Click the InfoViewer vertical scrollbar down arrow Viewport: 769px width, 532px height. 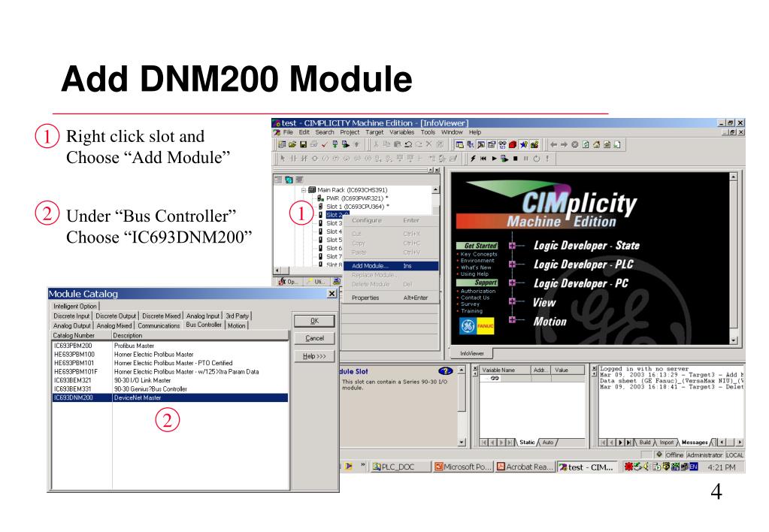[x=734, y=340]
